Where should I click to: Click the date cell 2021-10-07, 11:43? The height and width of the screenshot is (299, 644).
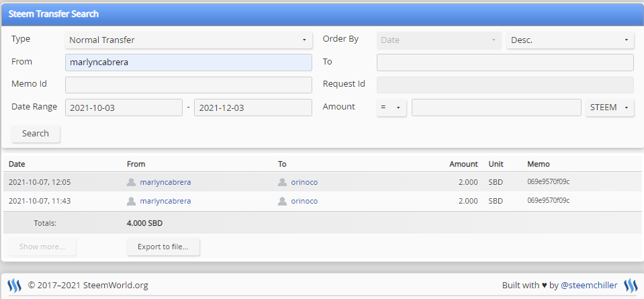[x=40, y=202]
